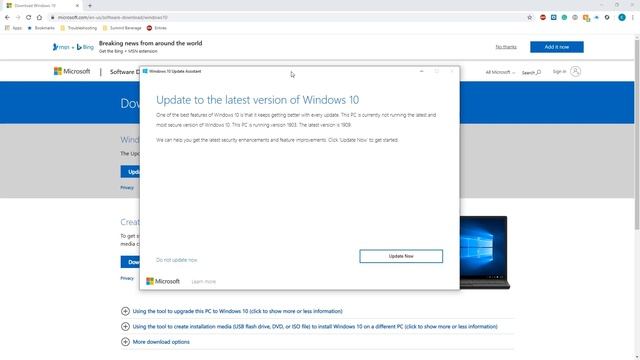
Task: Choose 'Do not update now' link
Action: click(176, 260)
